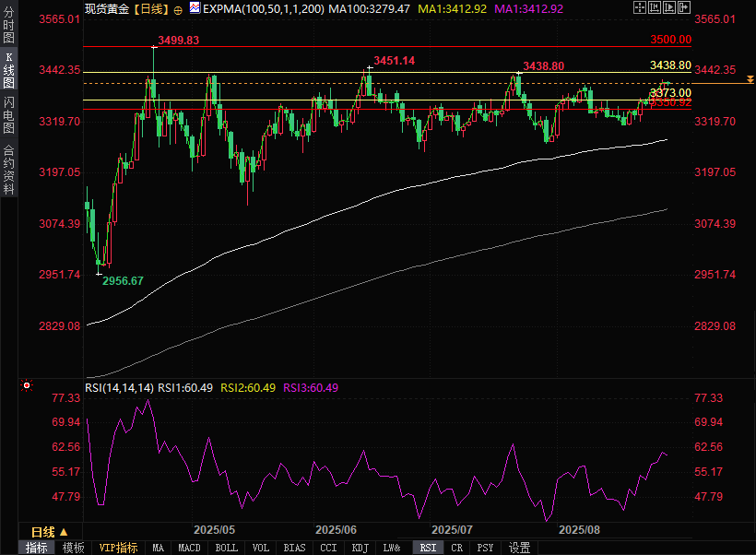The width and height of the screenshot is (756, 555).
Task: Switch indicator to BOLL
Action: [x=227, y=548]
